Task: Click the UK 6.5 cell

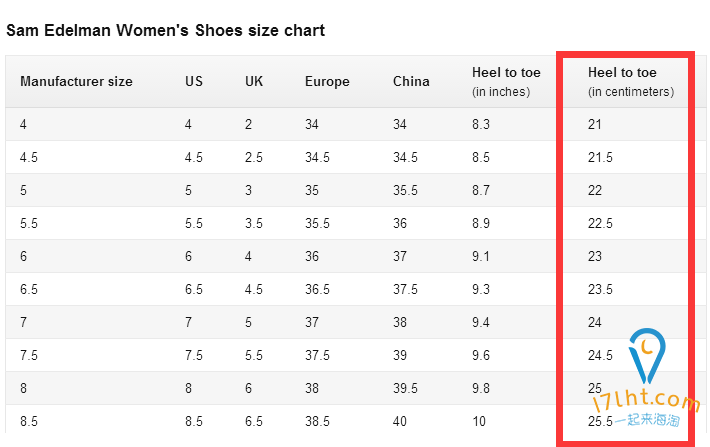Action: (254, 422)
